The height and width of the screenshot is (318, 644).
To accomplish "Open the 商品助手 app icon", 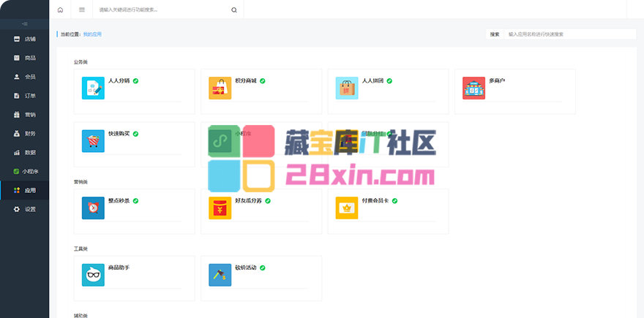I will (x=93, y=275).
